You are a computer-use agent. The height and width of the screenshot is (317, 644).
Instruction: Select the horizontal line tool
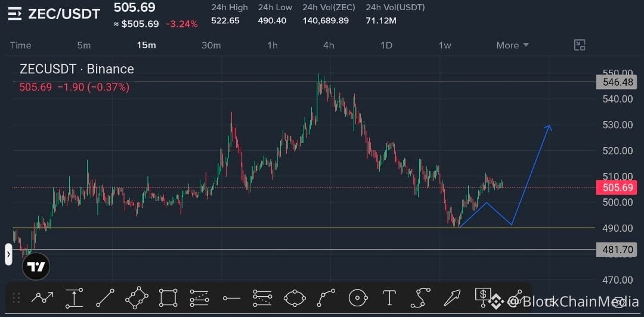point(231,298)
